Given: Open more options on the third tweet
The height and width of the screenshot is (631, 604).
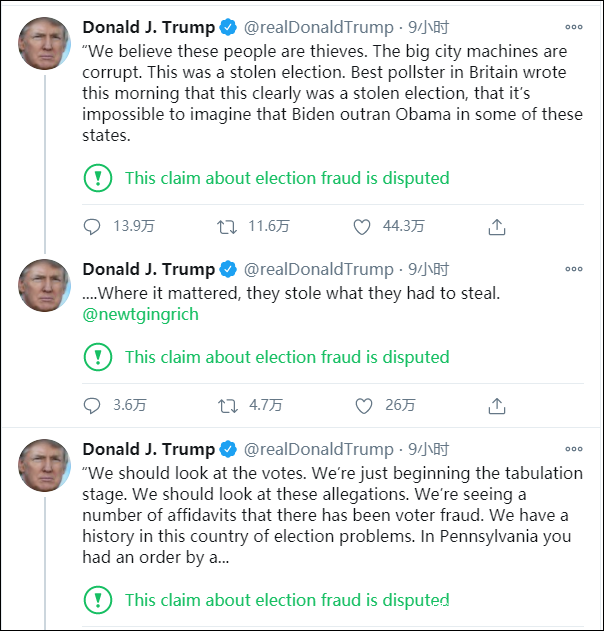Looking at the screenshot, I should [573, 450].
